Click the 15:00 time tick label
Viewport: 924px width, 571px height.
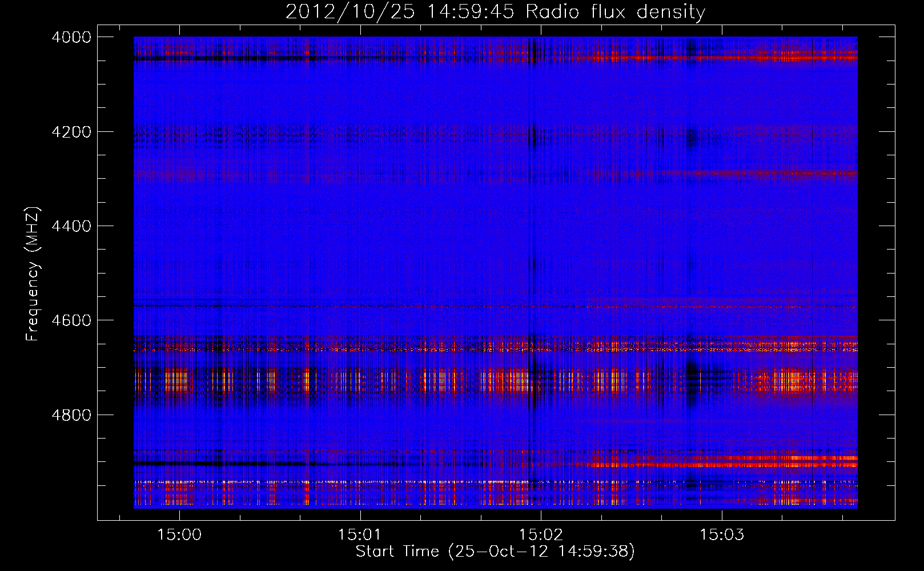[x=179, y=535]
